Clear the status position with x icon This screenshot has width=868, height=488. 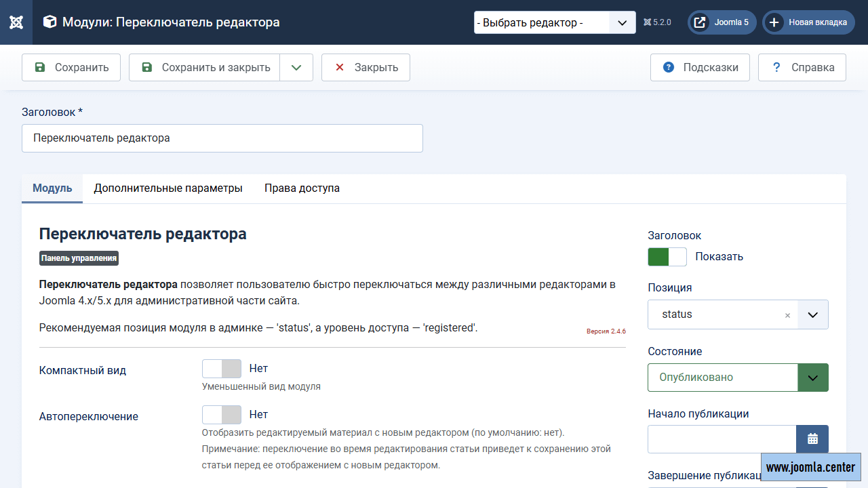[787, 315]
